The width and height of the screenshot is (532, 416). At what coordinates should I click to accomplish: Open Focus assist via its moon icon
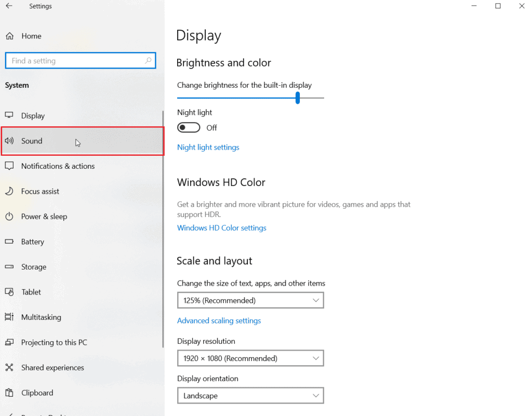pyautogui.click(x=9, y=191)
